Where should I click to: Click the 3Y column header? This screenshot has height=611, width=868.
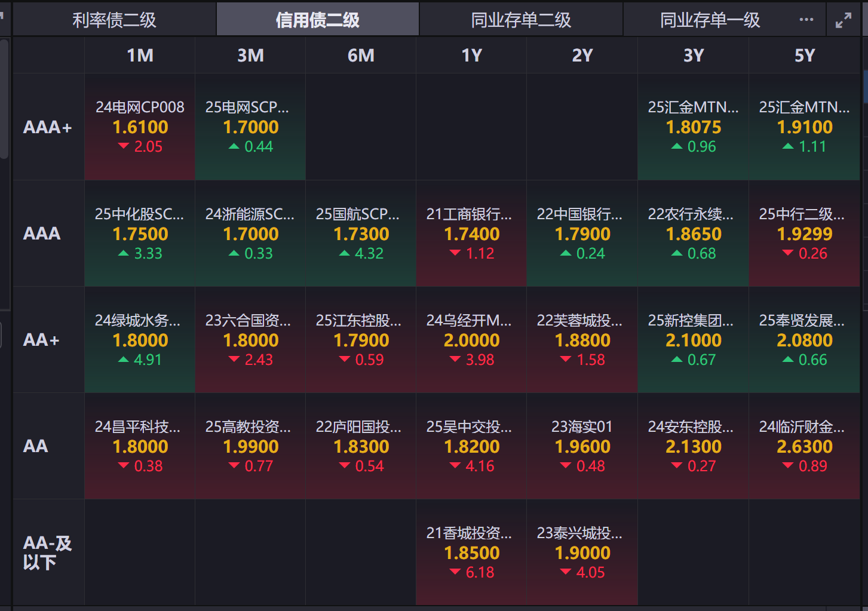pyautogui.click(x=693, y=56)
